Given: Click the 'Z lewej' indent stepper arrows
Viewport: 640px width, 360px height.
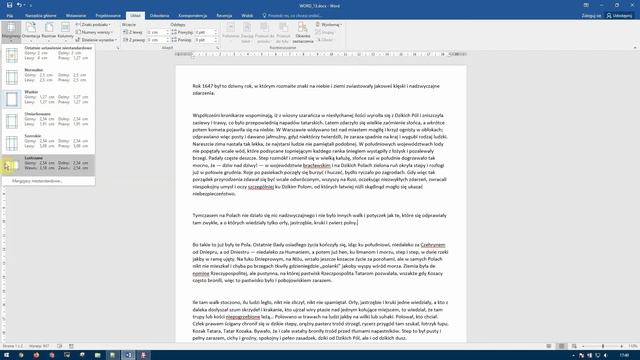Looking at the screenshot, I should pos(167,32).
